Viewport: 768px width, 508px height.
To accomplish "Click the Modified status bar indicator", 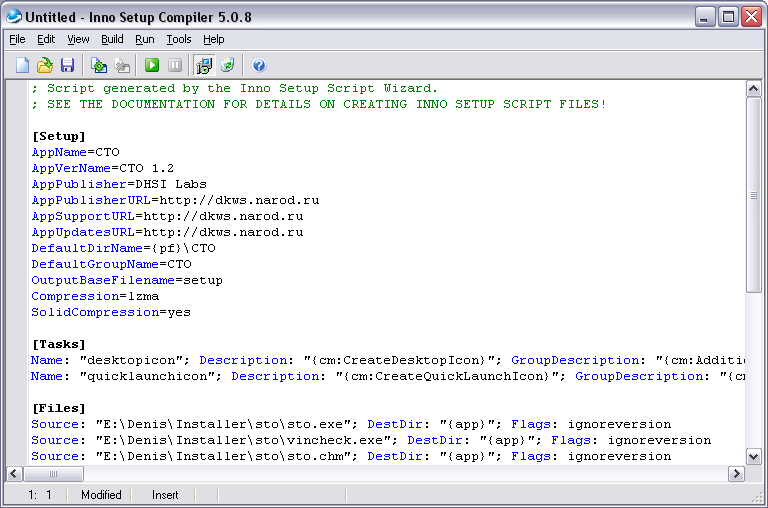I will coord(101,495).
